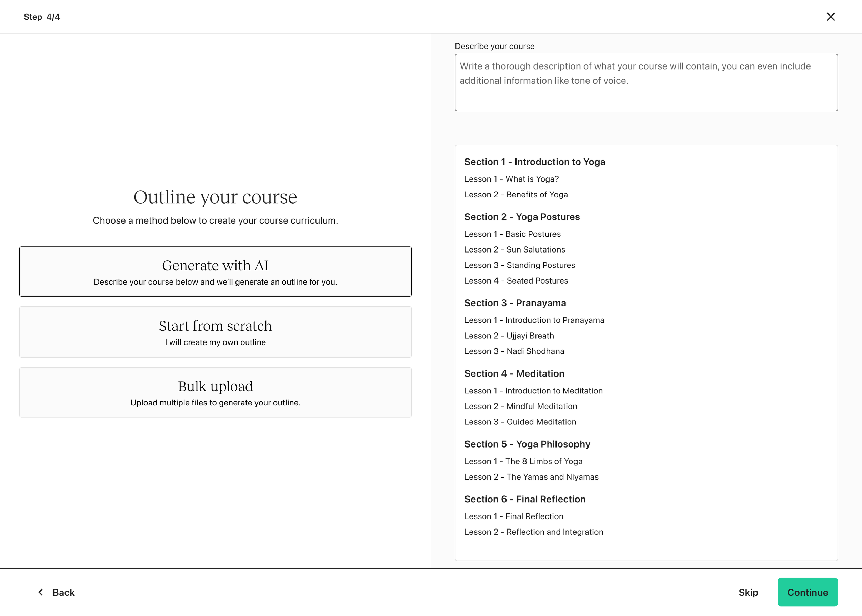Click the Describe your course text area
The image size is (862, 616).
click(646, 82)
